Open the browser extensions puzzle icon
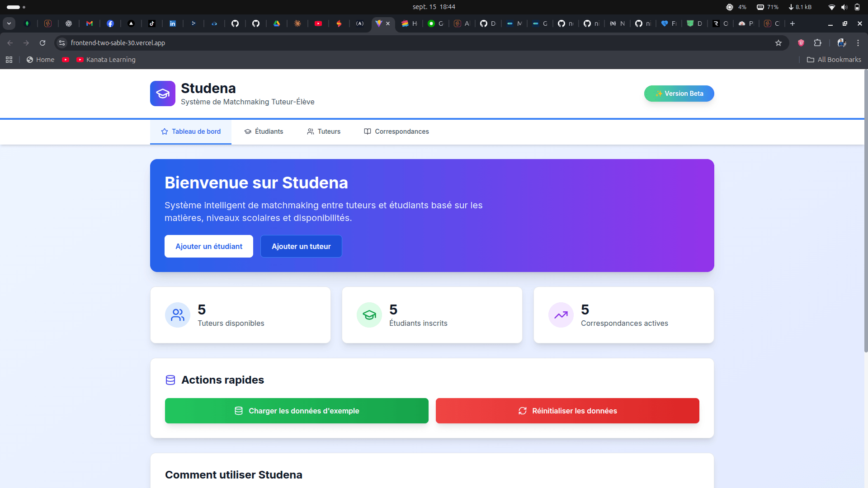Image resolution: width=868 pixels, height=488 pixels. pyautogui.click(x=818, y=43)
